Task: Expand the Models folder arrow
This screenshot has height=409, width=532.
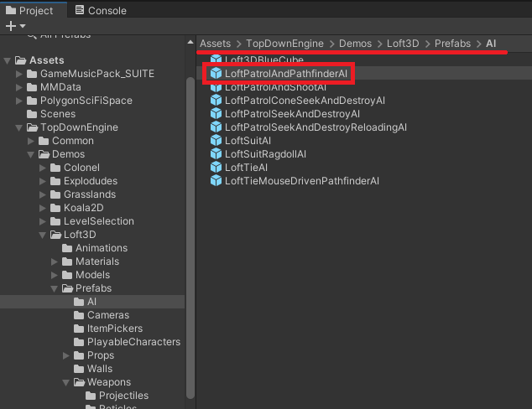Action: click(55, 275)
